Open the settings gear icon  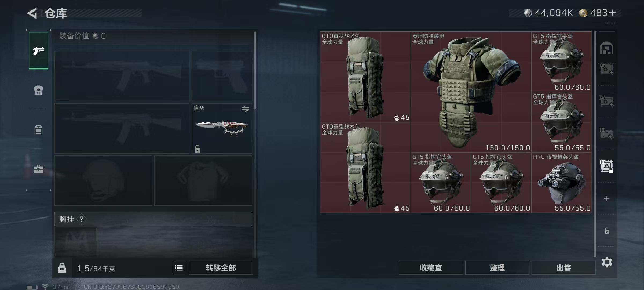pyautogui.click(x=607, y=262)
